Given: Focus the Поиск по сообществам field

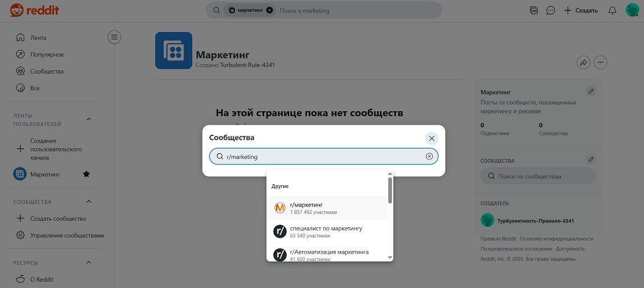Looking at the screenshot, I should (538, 176).
